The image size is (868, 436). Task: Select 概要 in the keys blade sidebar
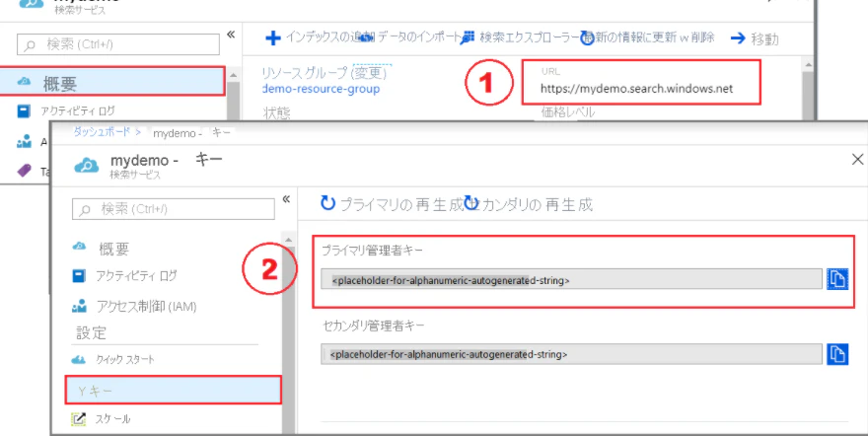click(x=113, y=249)
